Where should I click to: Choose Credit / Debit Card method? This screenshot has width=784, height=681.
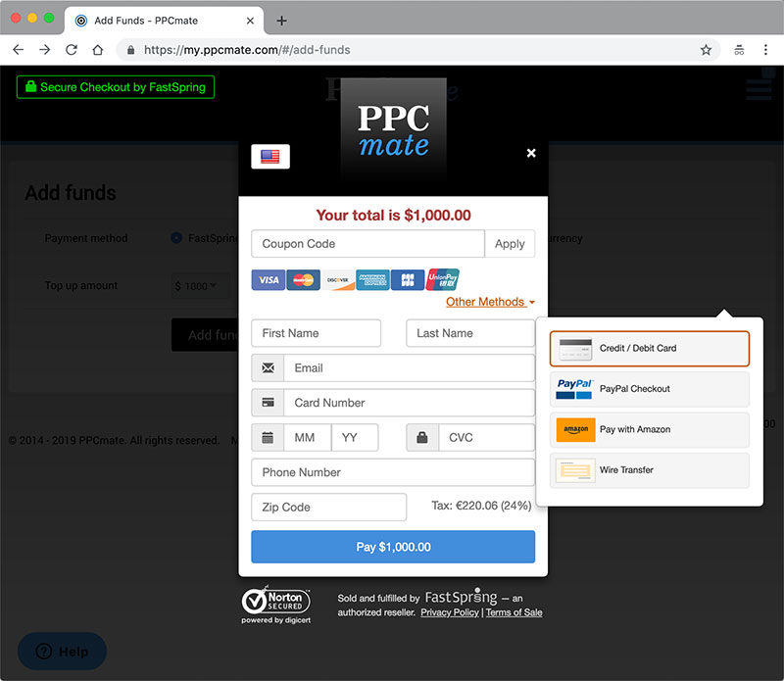[650, 349]
